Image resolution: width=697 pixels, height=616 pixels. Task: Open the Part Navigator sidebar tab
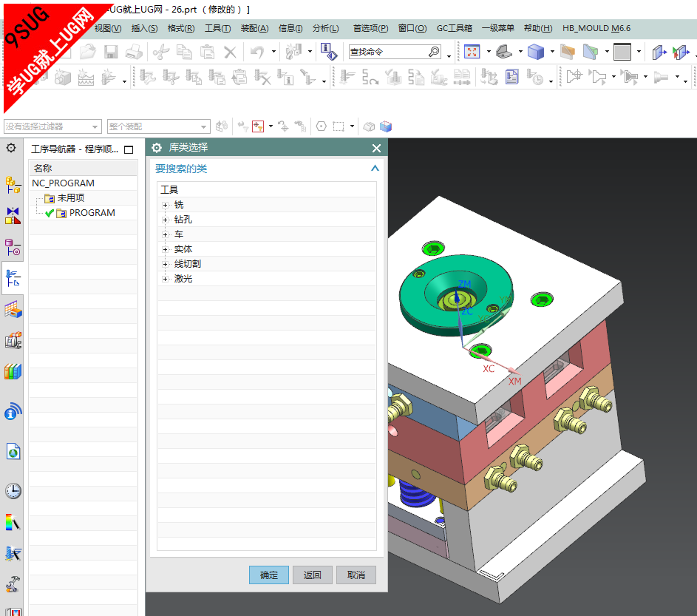[13, 247]
